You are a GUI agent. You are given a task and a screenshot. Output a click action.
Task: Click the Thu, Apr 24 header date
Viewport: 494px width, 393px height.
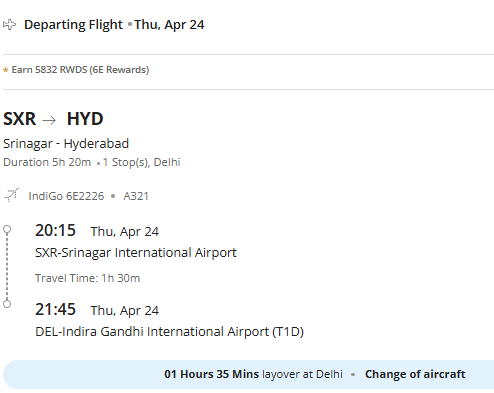coord(169,25)
